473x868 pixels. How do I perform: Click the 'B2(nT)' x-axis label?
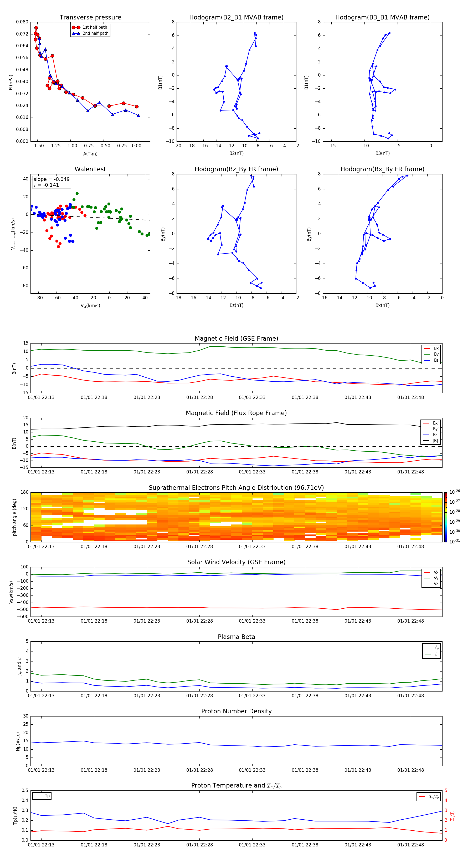[236, 153]
